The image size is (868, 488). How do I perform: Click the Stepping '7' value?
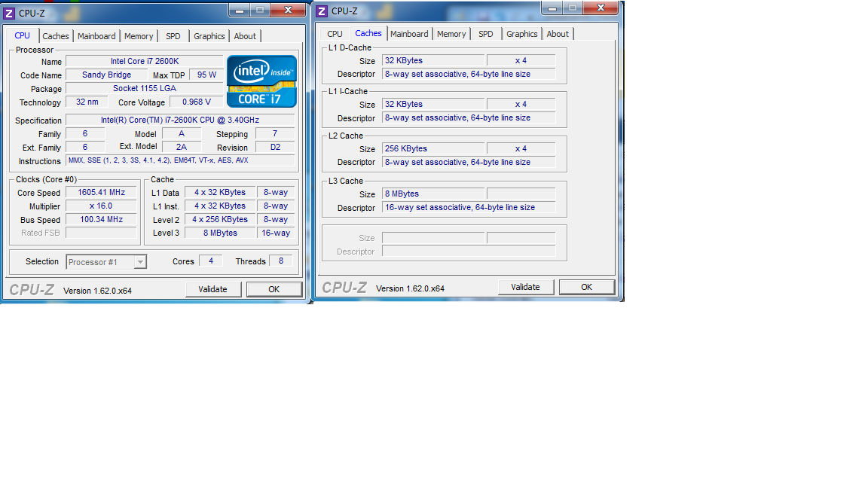tap(275, 134)
